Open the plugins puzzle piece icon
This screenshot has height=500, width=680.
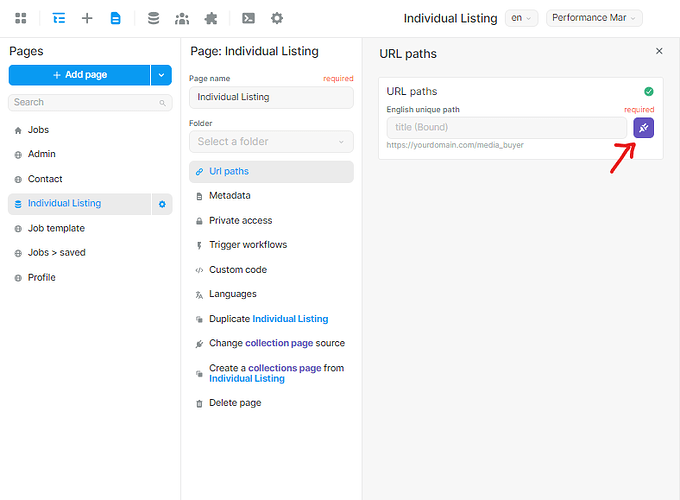coord(210,18)
